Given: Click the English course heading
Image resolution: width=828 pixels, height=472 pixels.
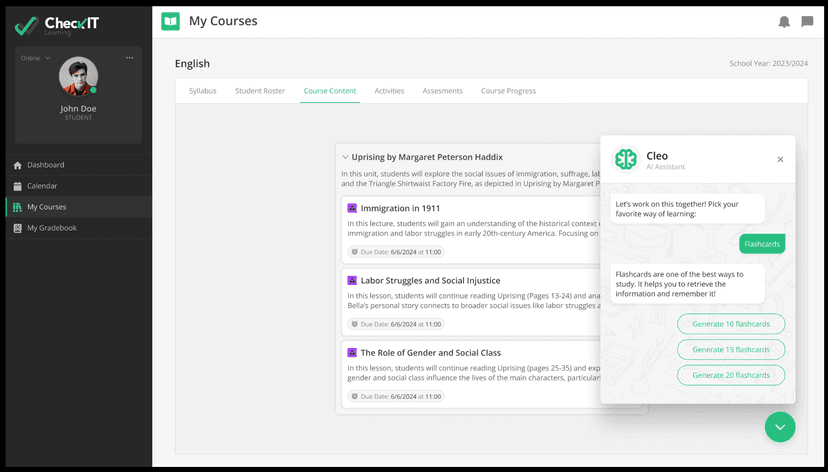Looking at the screenshot, I should pos(192,63).
